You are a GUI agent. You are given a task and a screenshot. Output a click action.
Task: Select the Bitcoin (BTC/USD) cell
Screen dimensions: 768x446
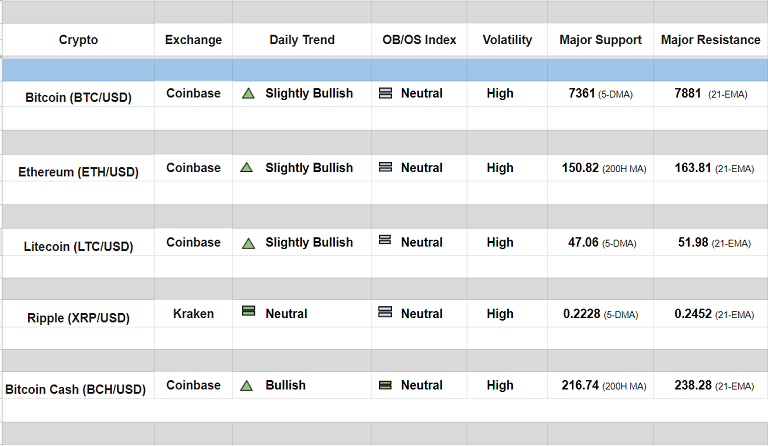click(x=78, y=97)
